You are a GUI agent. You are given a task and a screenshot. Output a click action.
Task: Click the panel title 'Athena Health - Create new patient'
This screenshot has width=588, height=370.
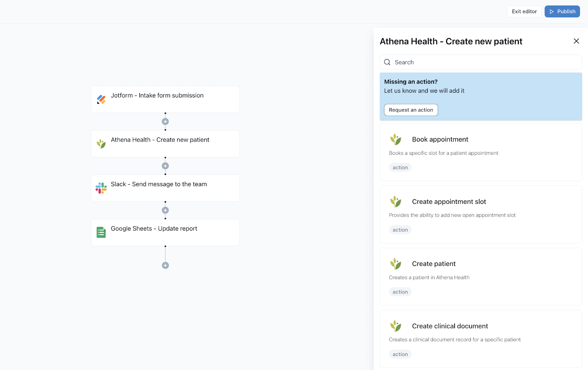(x=451, y=41)
